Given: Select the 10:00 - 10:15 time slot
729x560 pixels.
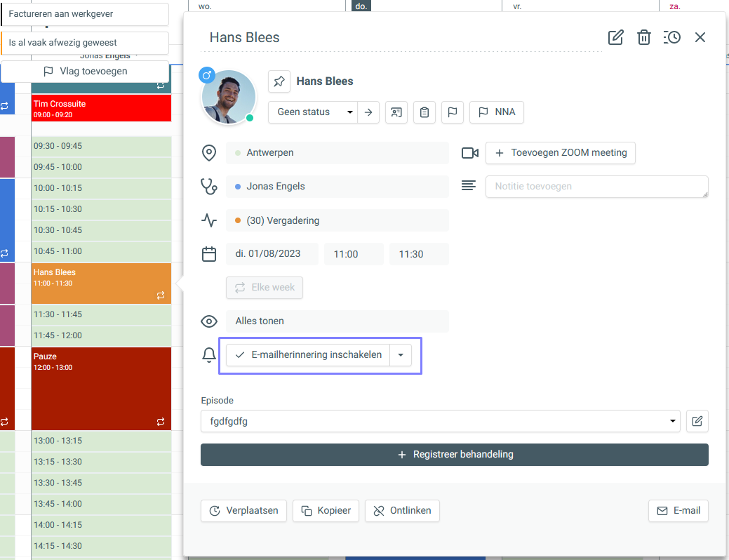Looking at the screenshot, I should click(x=101, y=188).
